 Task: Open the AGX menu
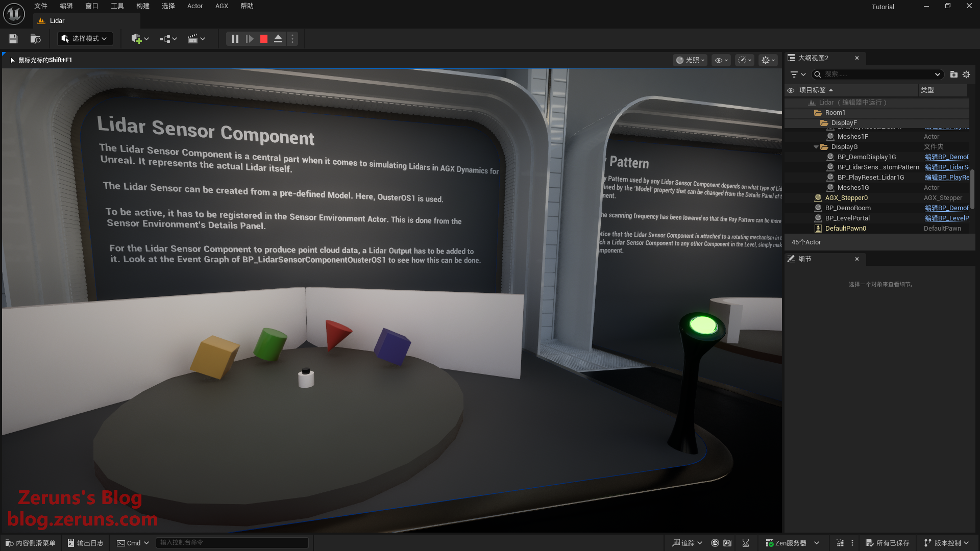click(222, 6)
